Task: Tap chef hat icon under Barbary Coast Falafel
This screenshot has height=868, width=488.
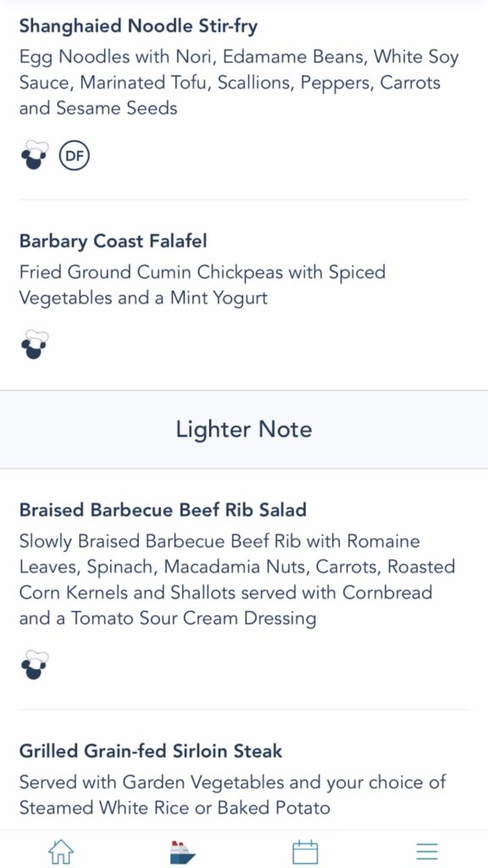Action: 34,344
